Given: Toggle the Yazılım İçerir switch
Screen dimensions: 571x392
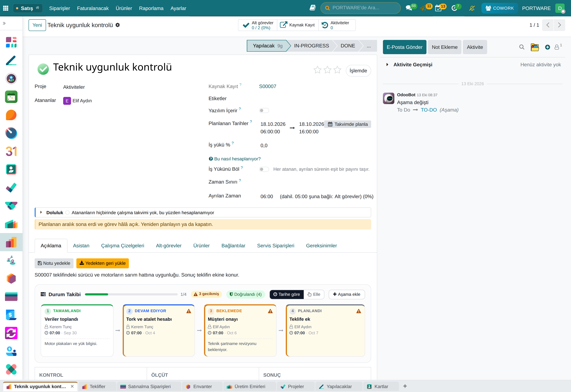Looking at the screenshot, I should pyautogui.click(x=264, y=110).
